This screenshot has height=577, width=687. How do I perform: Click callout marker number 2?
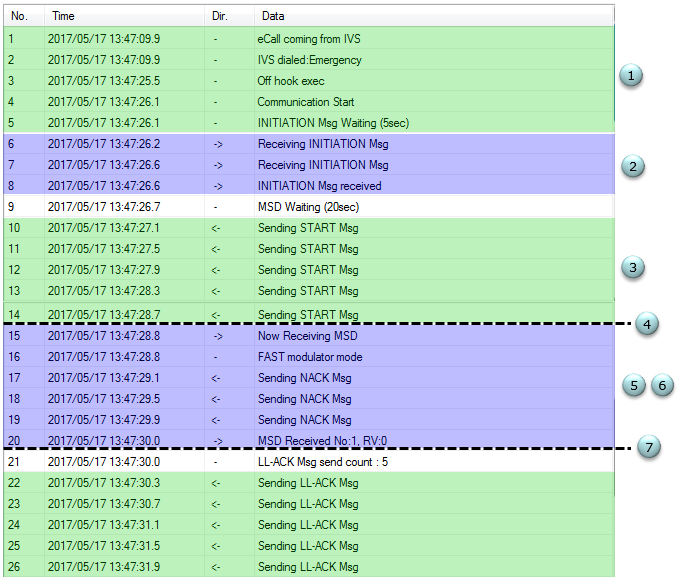(632, 166)
